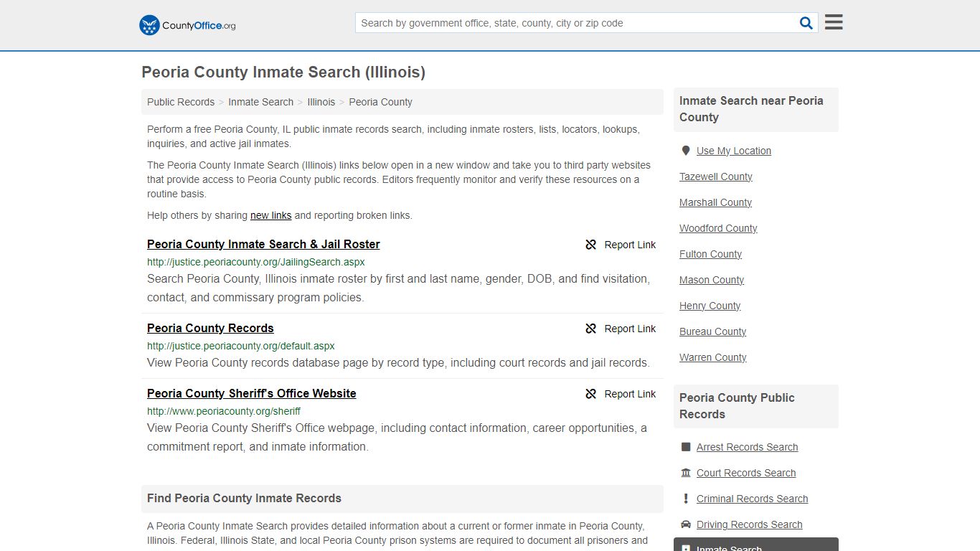Image resolution: width=980 pixels, height=551 pixels.
Task: Follow the new links hyperlink
Action: click(270, 215)
